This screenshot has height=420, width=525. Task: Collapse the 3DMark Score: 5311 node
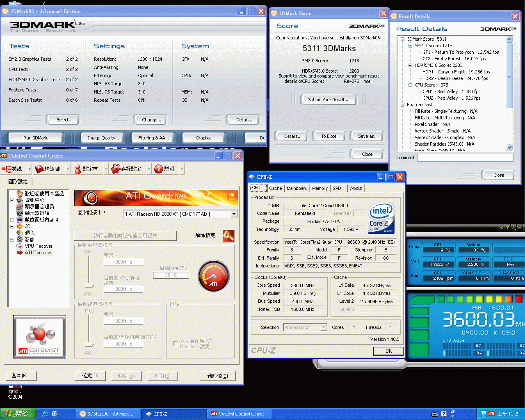(402, 39)
